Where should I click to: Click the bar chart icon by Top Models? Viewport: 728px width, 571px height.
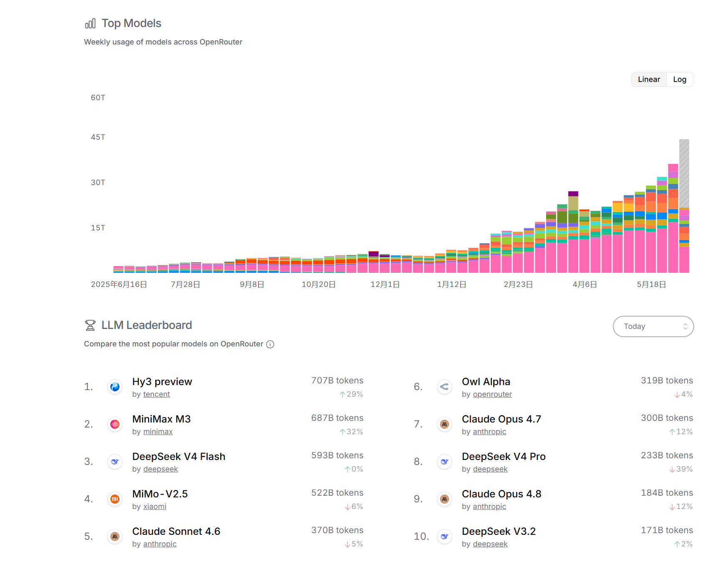(x=90, y=23)
